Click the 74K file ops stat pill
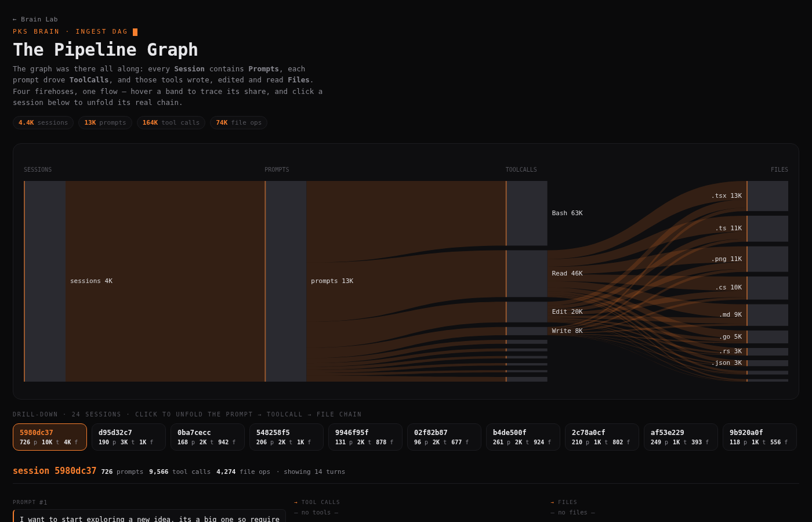 point(238,122)
